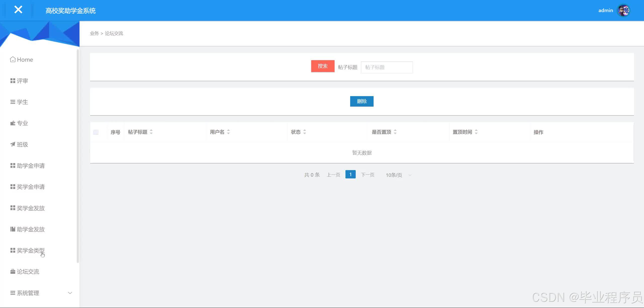Click the 学生 list icon
This screenshot has width=644, height=308.
[x=13, y=102]
